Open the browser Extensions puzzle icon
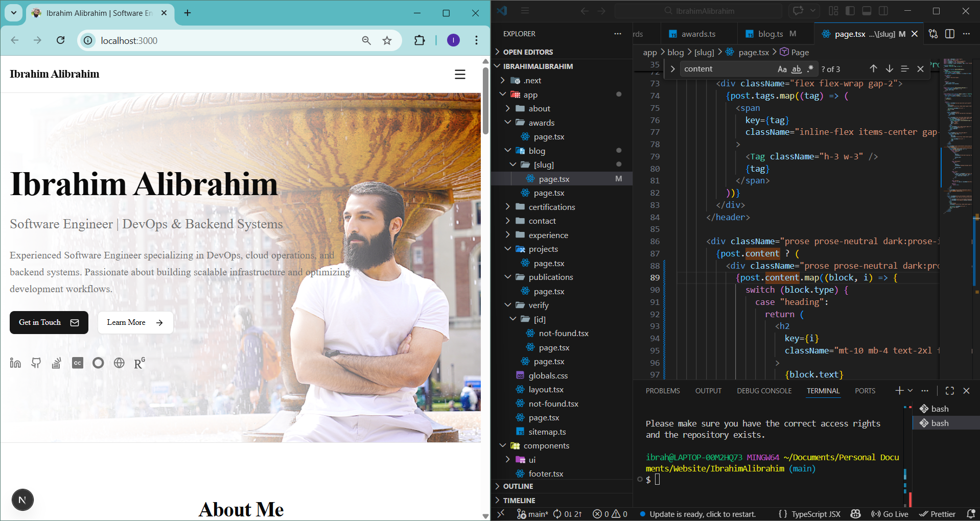The image size is (980, 521). pos(419,40)
